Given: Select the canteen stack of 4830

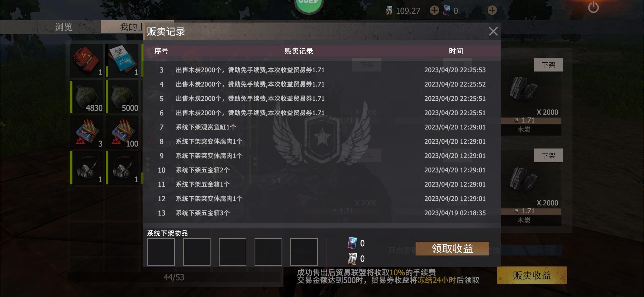Looking at the screenshot, I should pos(86,96).
